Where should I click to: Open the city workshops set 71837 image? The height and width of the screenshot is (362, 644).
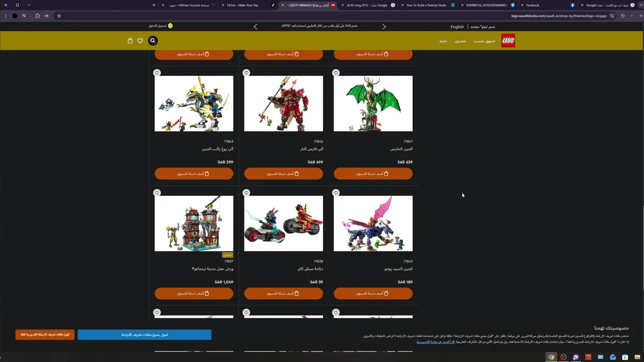tap(194, 223)
